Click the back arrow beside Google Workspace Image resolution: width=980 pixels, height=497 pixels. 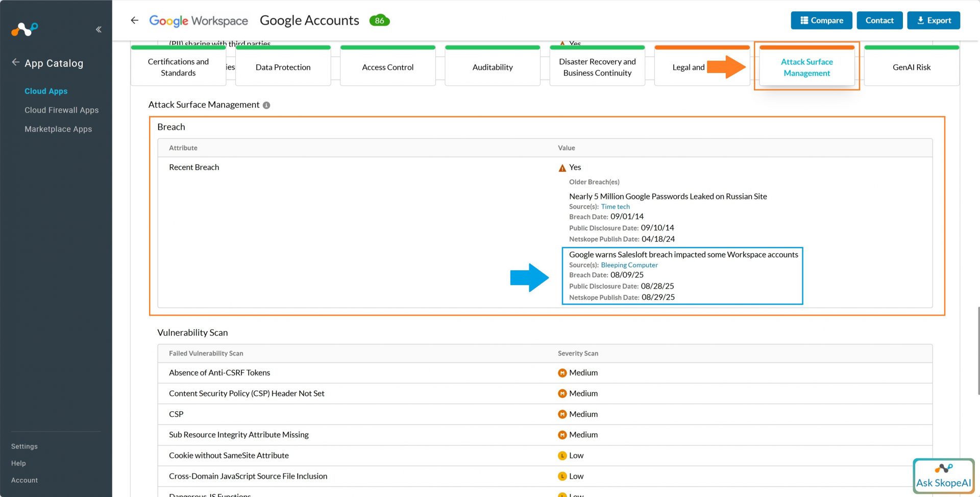pos(135,20)
